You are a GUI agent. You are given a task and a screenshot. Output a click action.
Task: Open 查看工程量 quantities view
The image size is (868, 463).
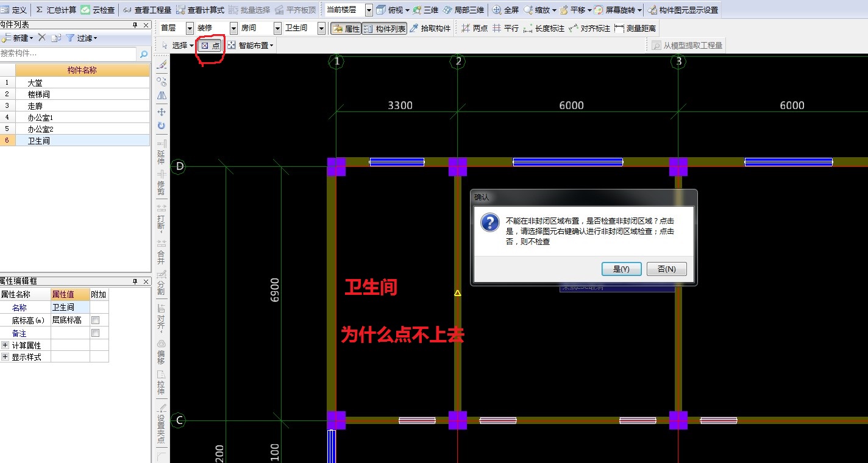(x=147, y=10)
